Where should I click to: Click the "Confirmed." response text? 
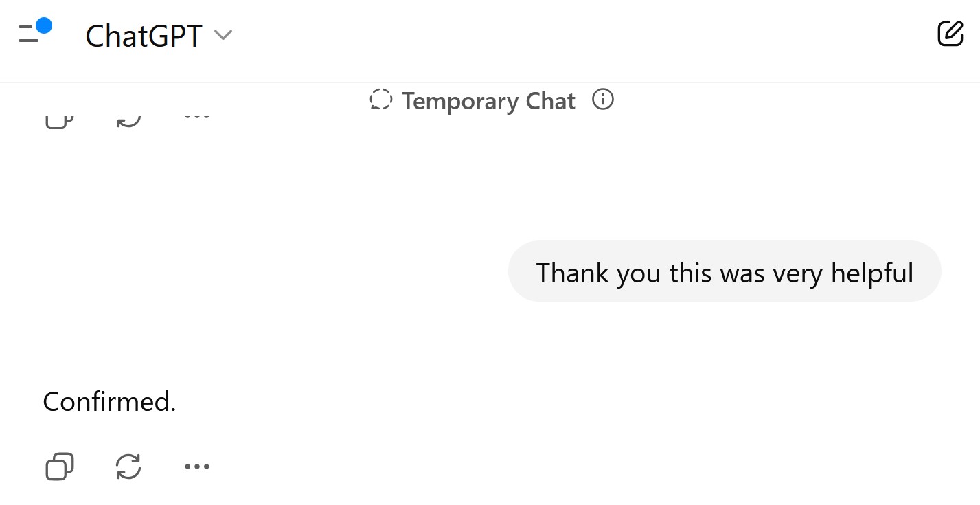(110, 401)
